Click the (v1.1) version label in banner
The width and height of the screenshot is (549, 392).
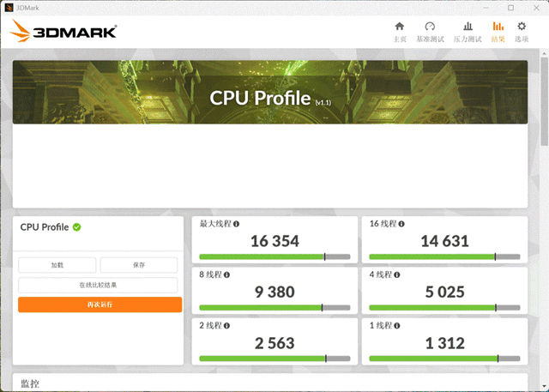323,103
